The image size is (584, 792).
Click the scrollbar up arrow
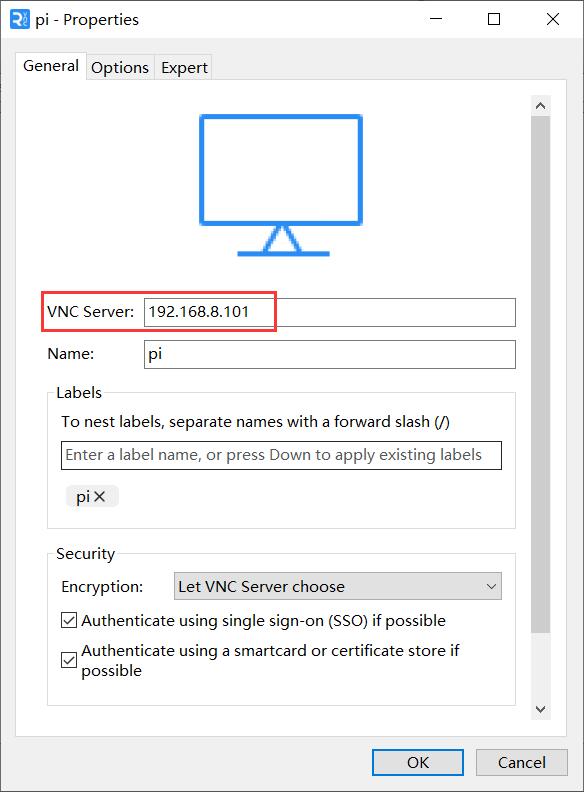[x=541, y=106]
